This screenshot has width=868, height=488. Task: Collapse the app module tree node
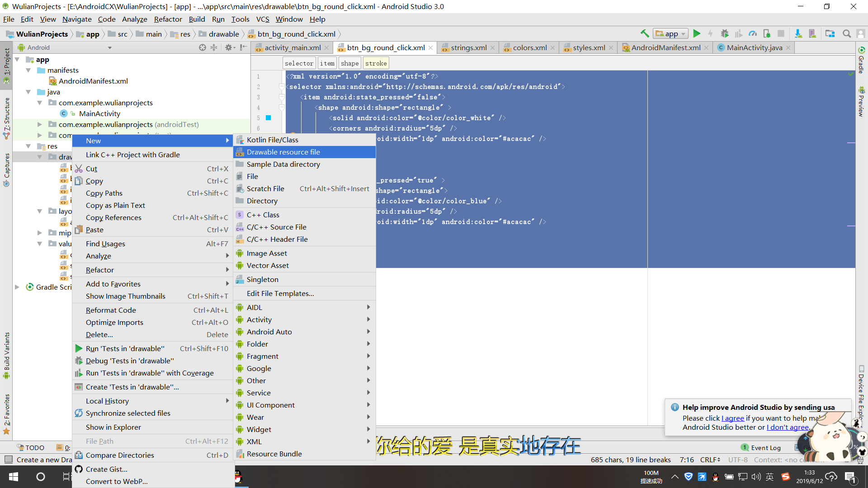click(x=17, y=60)
